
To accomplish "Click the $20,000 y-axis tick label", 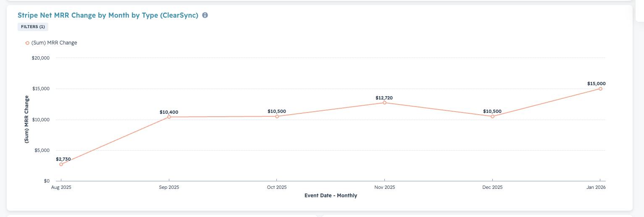I will coord(41,58).
